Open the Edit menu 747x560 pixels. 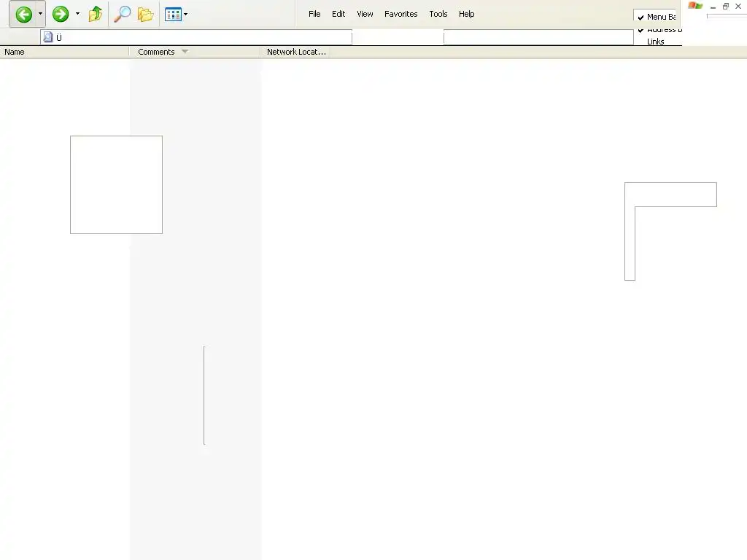click(x=338, y=15)
